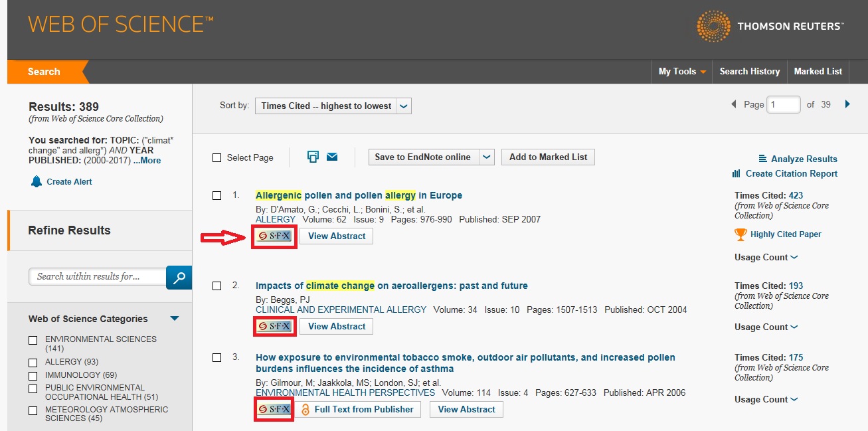Tick the IMMUNOLOGY (69) category checkbox

(x=33, y=376)
